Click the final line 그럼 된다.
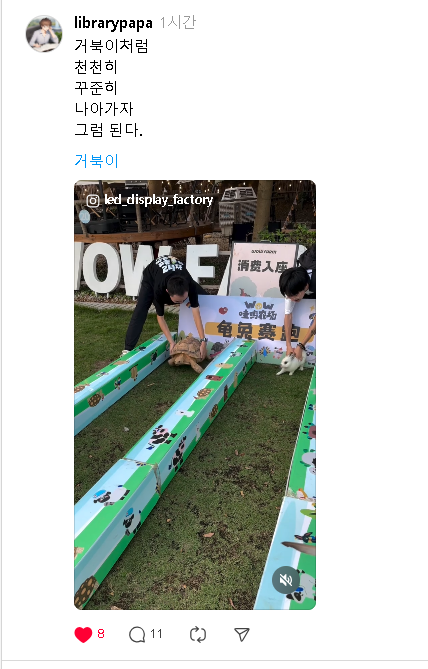 point(108,130)
